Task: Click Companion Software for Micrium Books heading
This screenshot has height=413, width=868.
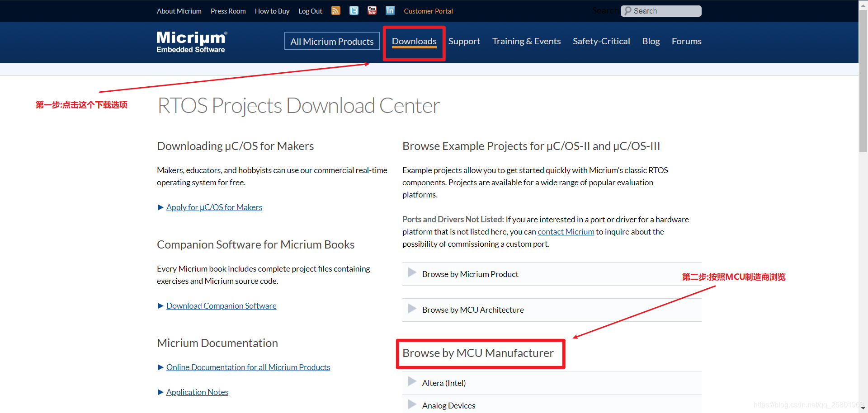Action: [255, 244]
